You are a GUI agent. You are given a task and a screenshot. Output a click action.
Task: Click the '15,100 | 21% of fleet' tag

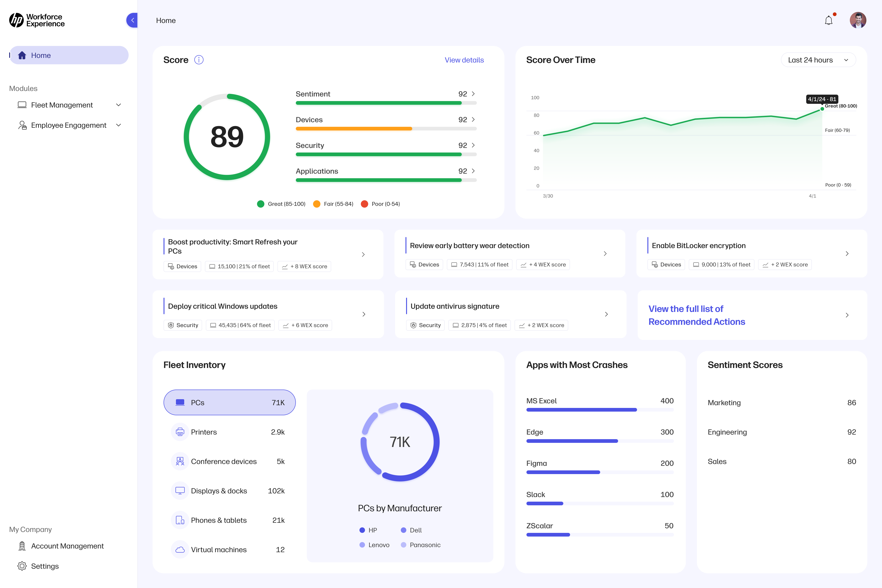point(239,267)
